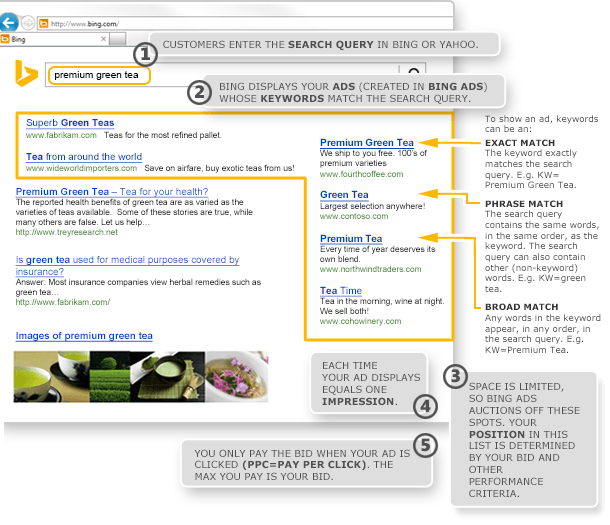Click www.fabrikam.com under Superb Green Teas
This screenshot has width=610, height=525.
61,135
